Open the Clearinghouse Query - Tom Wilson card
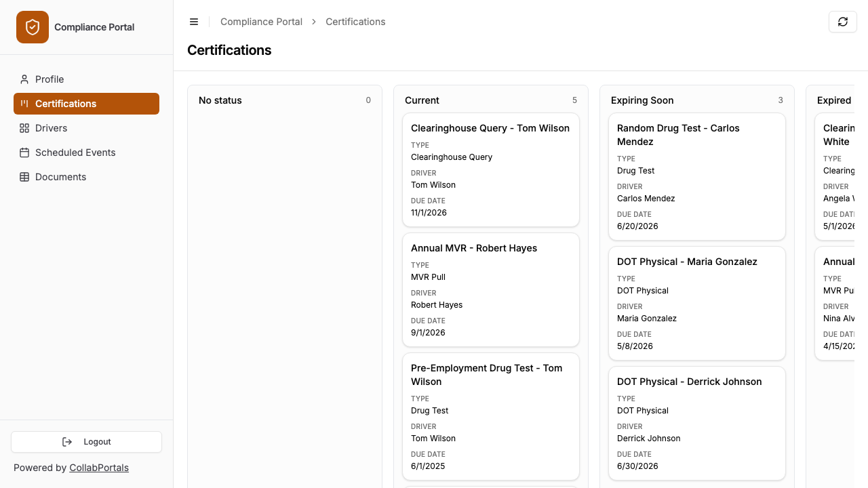The width and height of the screenshot is (868, 488). tap(491, 170)
